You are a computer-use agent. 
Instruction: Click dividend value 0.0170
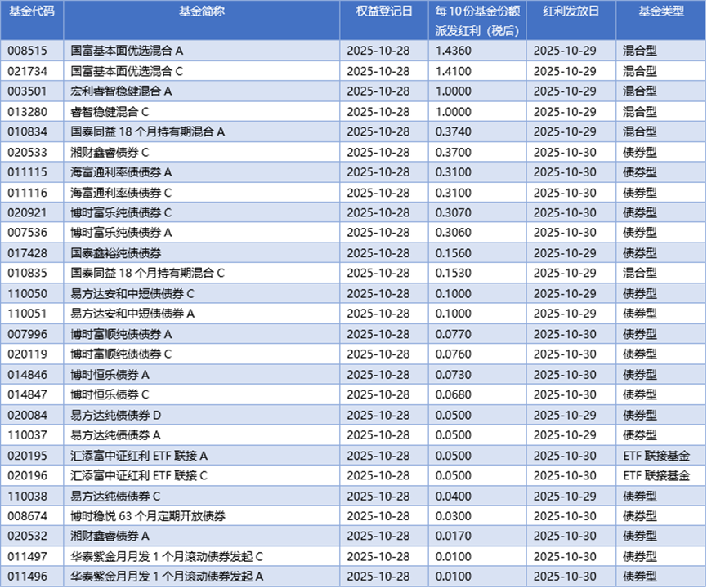pos(453,537)
